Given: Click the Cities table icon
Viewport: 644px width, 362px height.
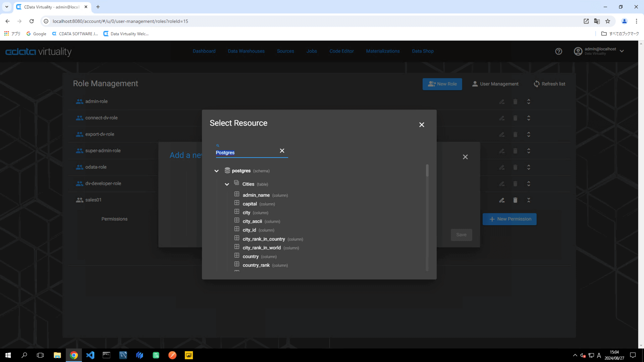Looking at the screenshot, I should (236, 183).
